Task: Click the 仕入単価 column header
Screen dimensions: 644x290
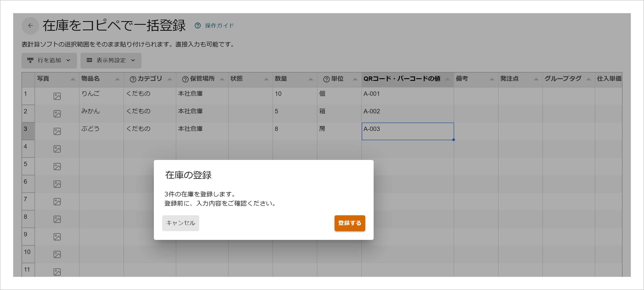Action: pyautogui.click(x=608, y=80)
